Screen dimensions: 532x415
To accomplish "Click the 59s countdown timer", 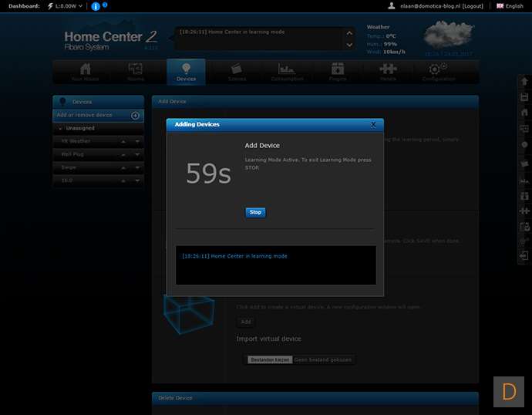I will coord(209,174).
